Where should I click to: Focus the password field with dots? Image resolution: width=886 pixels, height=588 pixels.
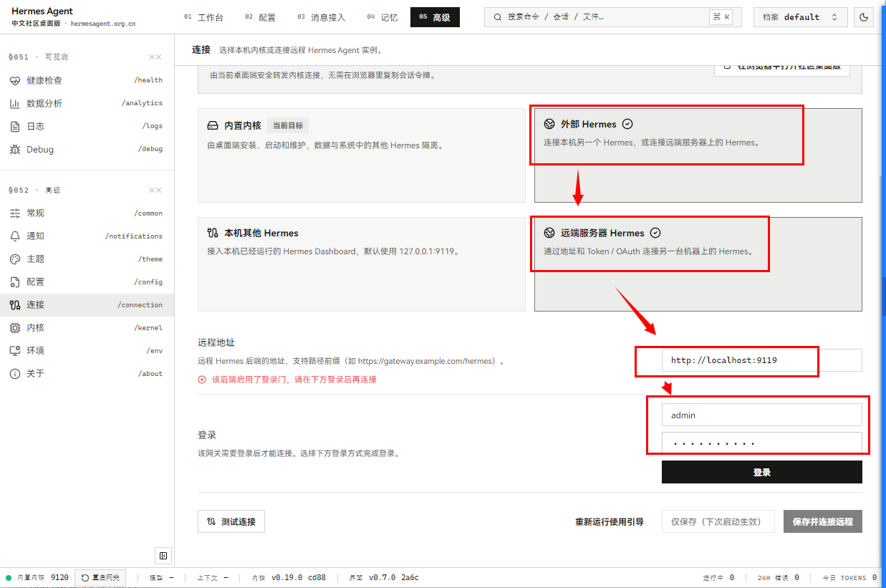[762, 443]
